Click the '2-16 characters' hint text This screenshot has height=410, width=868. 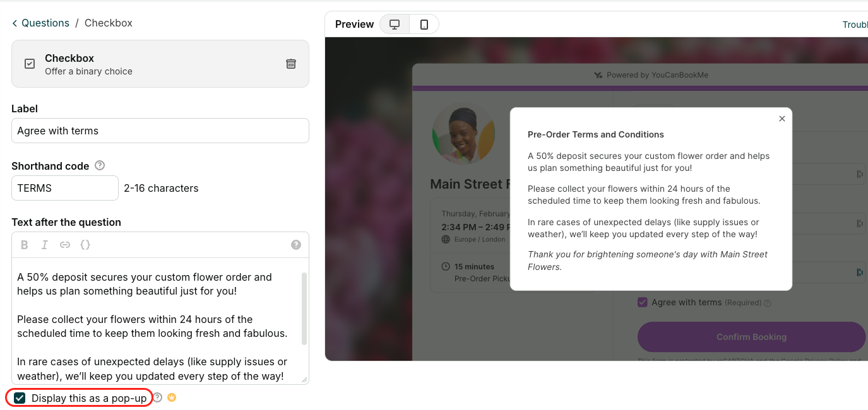tap(161, 188)
